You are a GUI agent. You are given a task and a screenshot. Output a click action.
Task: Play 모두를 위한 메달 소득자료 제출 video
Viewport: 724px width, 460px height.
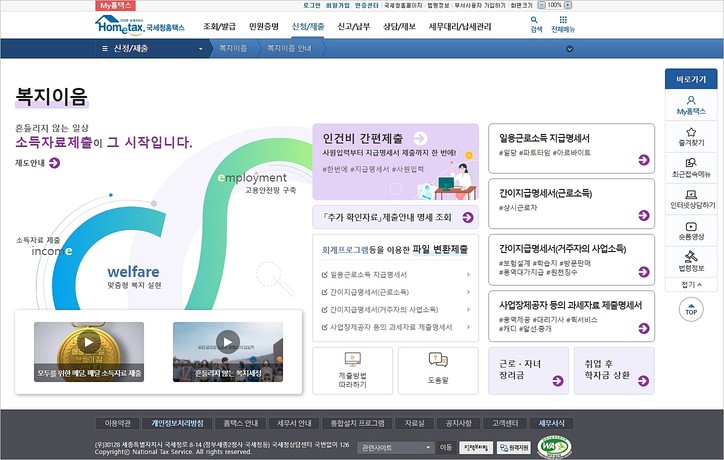[x=89, y=342]
